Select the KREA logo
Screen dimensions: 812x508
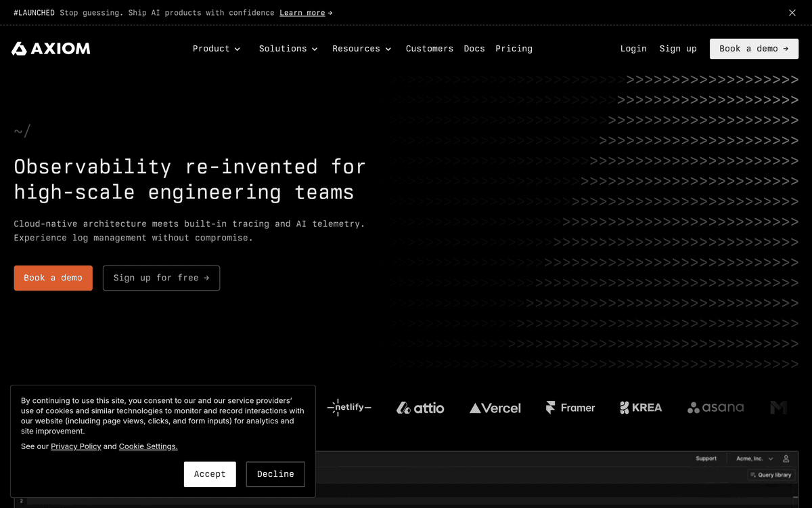point(640,407)
